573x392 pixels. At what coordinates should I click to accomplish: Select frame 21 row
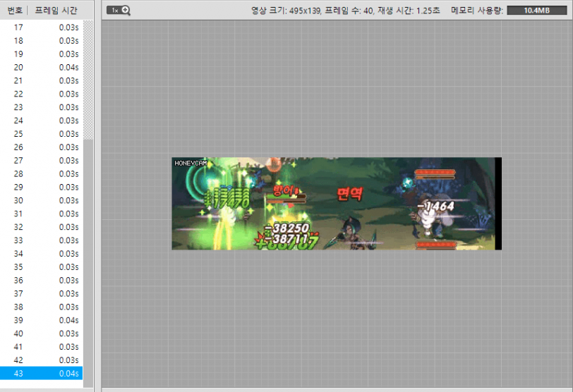pos(42,80)
